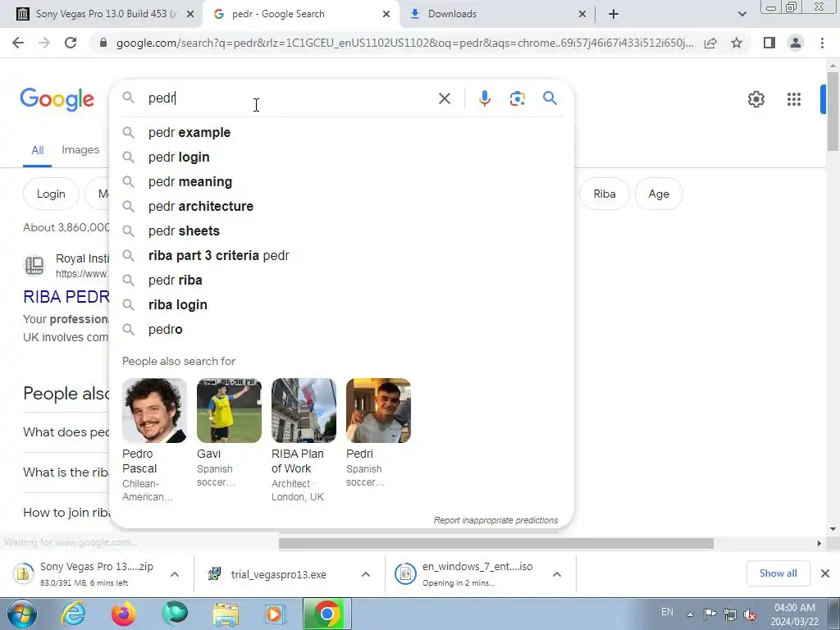Search by image with Google Lens
Image resolution: width=840 pixels, height=630 pixels.
[x=517, y=98]
